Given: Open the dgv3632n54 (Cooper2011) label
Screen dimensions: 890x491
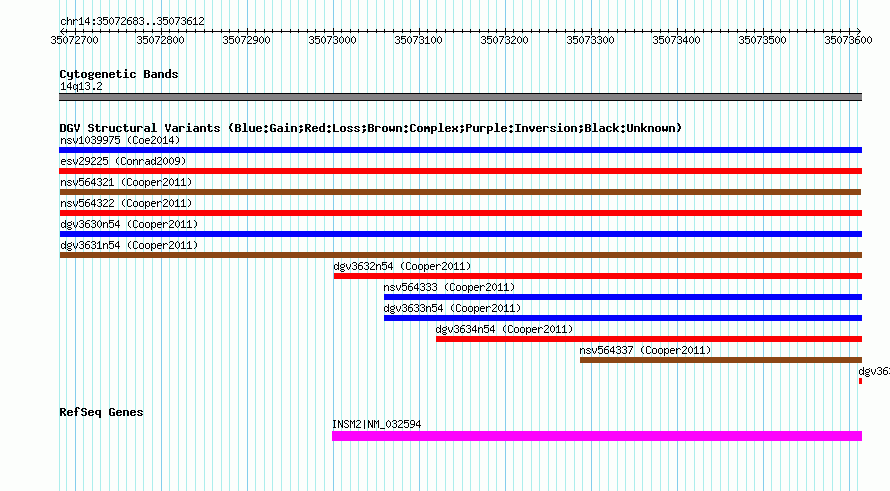Looking at the screenshot, I should click(x=402, y=266).
